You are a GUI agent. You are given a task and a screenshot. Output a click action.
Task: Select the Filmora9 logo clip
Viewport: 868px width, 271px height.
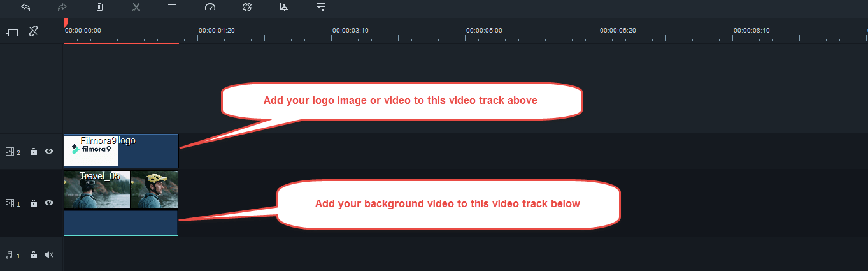point(121,150)
